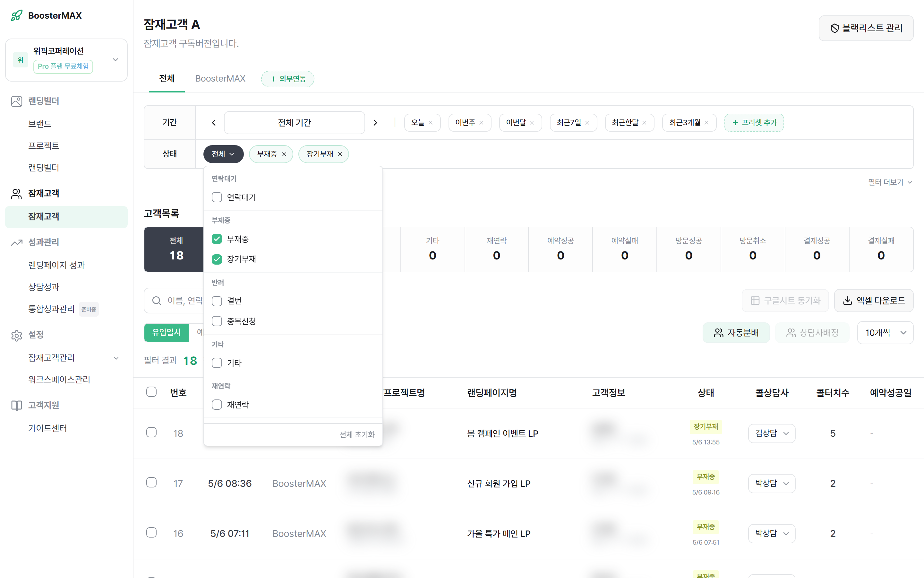Image resolution: width=924 pixels, height=578 pixels.
Task: Click the 고객지원 book icon
Action: click(x=16, y=406)
